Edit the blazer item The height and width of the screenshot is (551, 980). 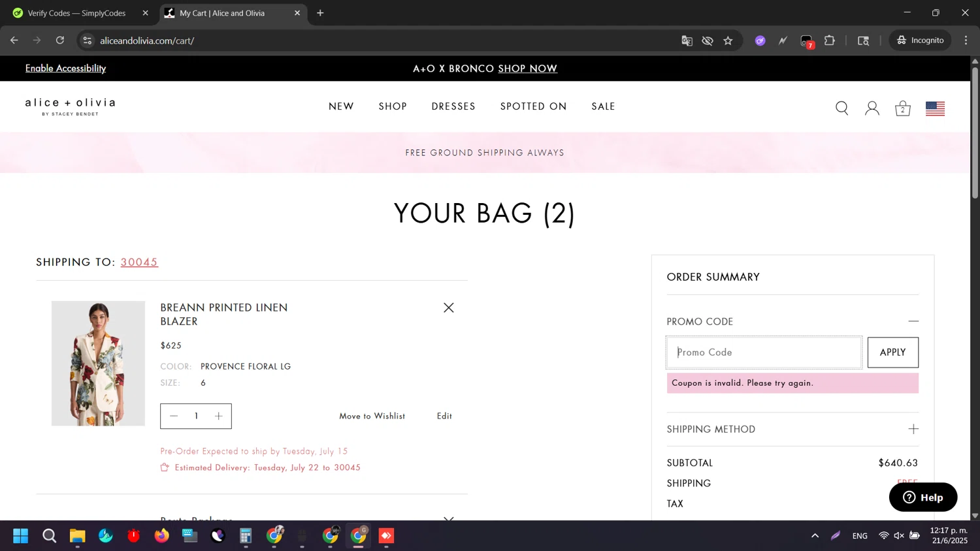[444, 416]
